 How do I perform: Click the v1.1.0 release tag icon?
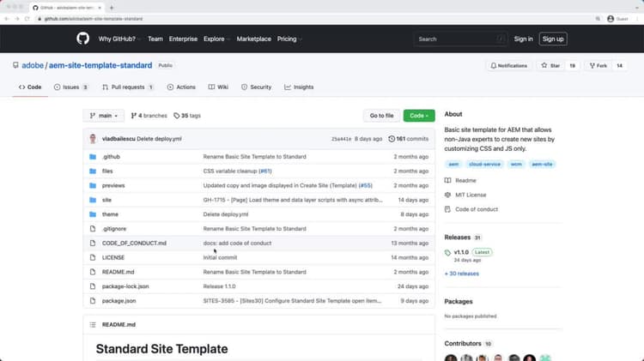[447, 253]
